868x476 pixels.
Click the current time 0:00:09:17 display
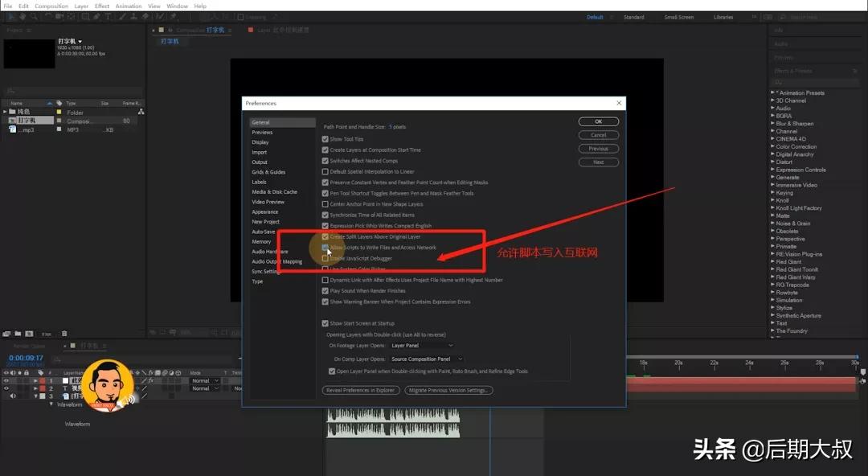pyautogui.click(x=26, y=358)
